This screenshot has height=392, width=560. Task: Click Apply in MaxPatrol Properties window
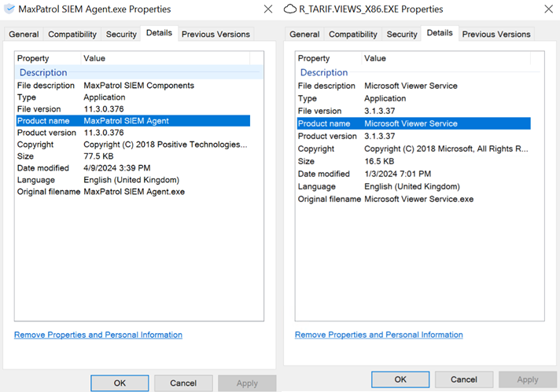[247, 383]
